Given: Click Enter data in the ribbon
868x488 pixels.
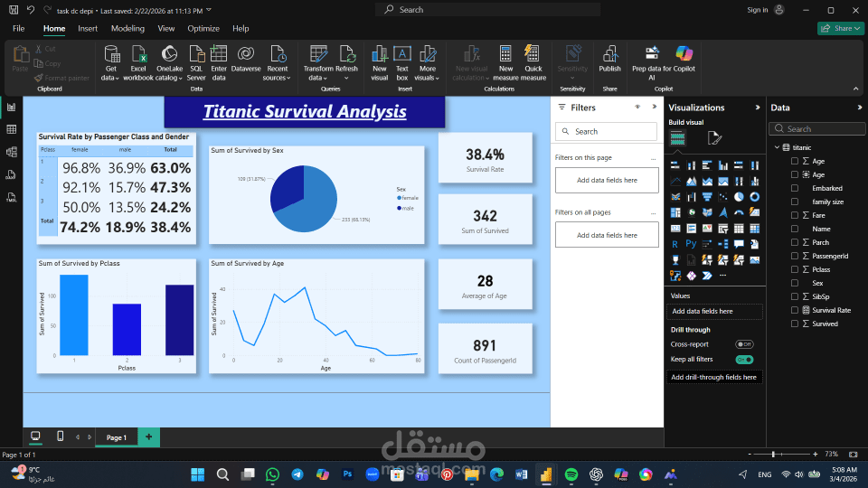Looking at the screenshot, I should coord(219,63).
